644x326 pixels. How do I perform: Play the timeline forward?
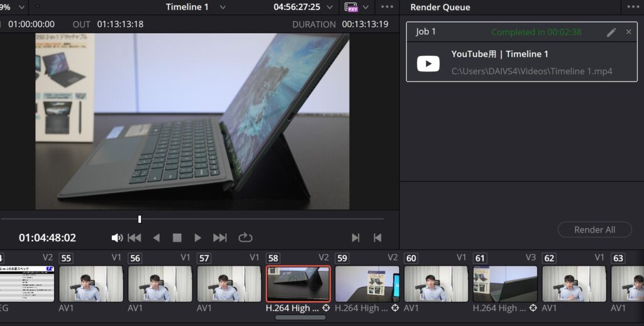pyautogui.click(x=197, y=238)
